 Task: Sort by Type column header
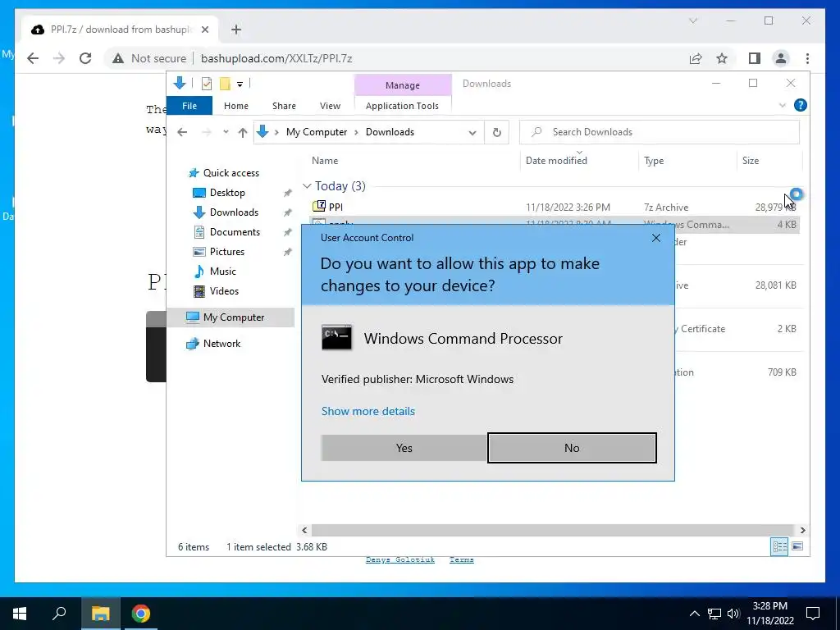point(654,161)
